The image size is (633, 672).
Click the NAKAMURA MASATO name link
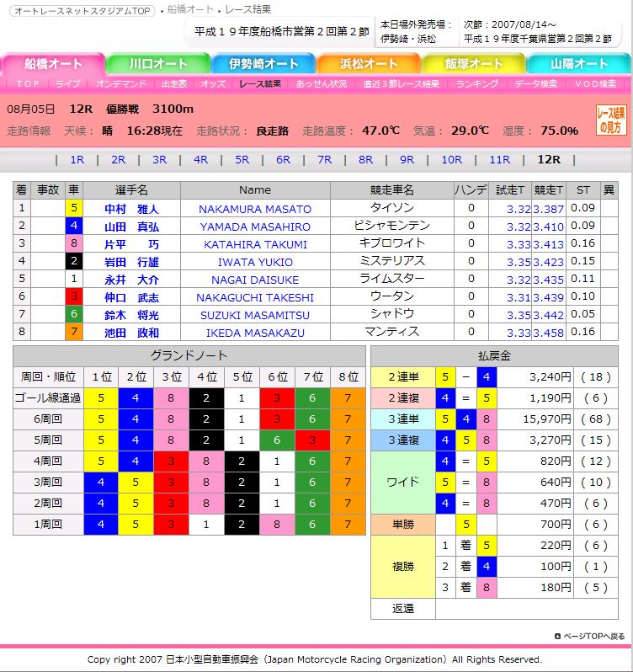point(255,209)
